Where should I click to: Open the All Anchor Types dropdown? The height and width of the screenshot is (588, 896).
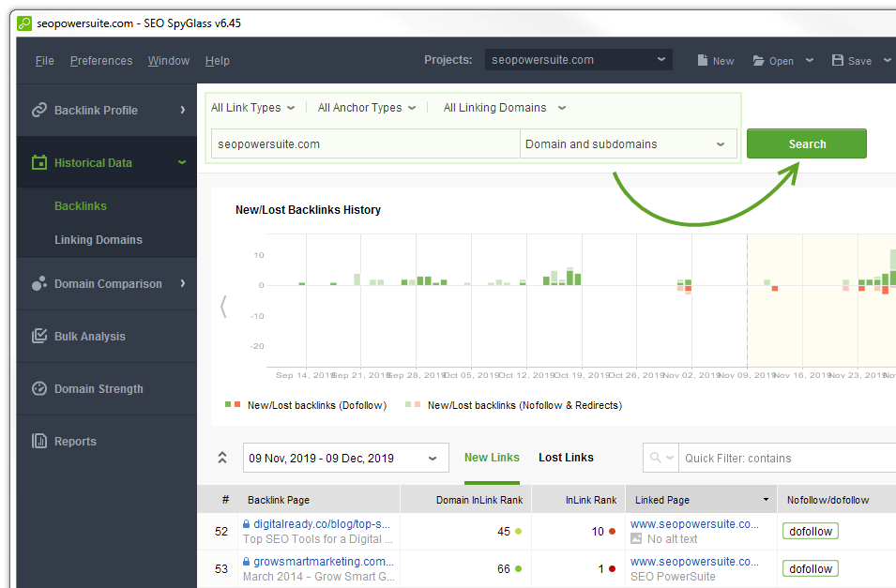[367, 108]
